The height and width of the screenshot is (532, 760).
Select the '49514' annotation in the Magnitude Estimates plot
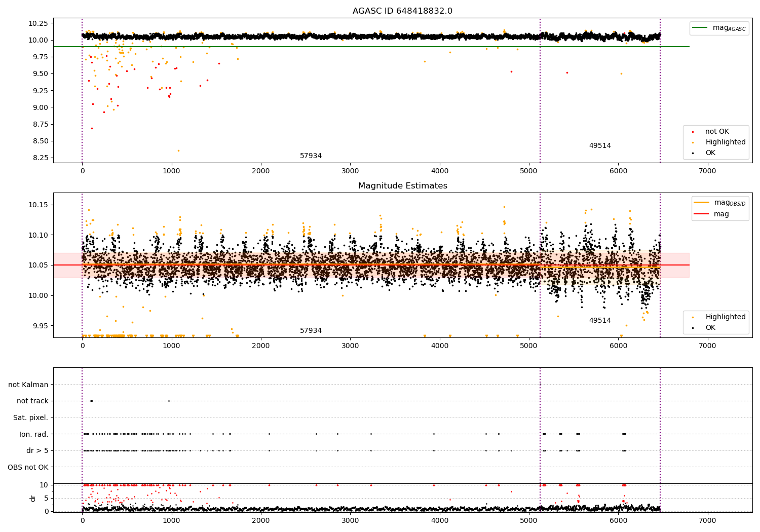[600, 321]
